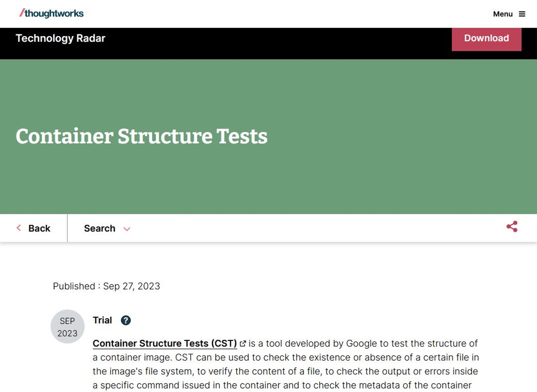Click the Thoughtworks logo icon

point(50,14)
